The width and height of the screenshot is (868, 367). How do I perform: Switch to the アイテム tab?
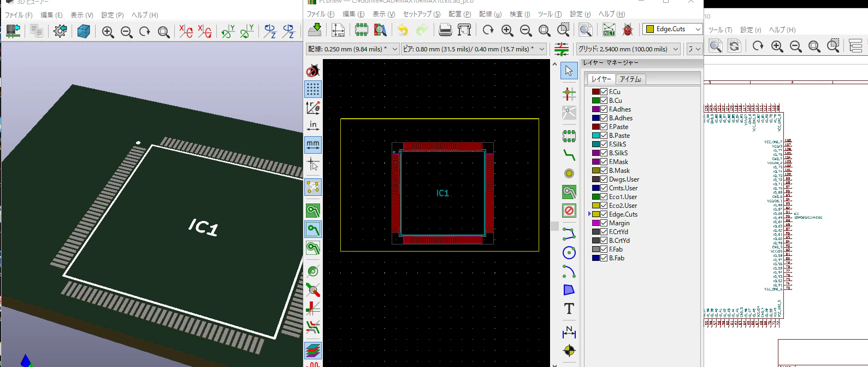tap(631, 79)
